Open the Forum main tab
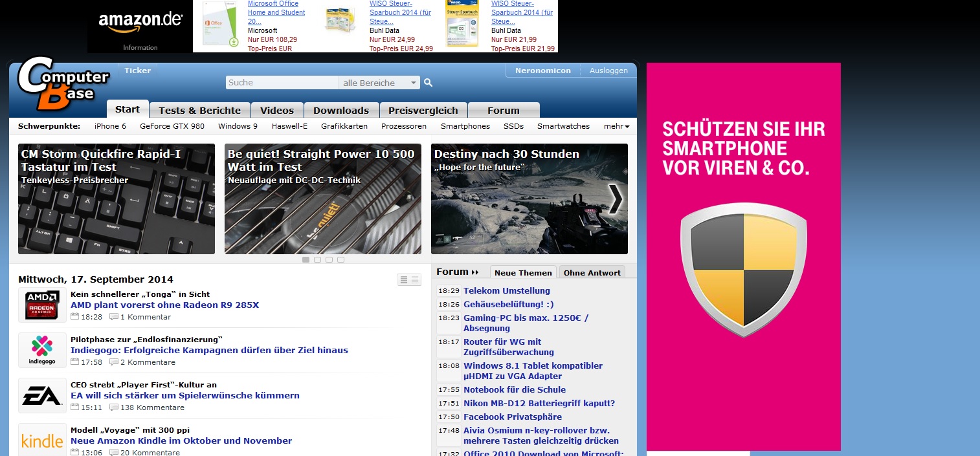 (504, 110)
